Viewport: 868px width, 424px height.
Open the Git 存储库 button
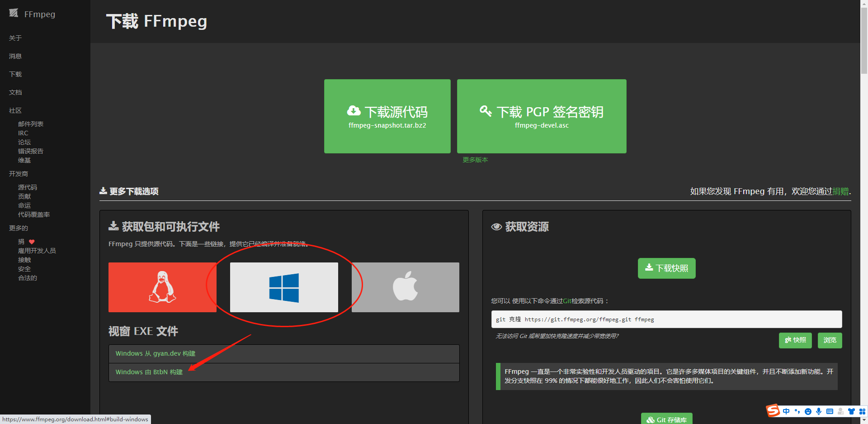pyautogui.click(x=666, y=419)
